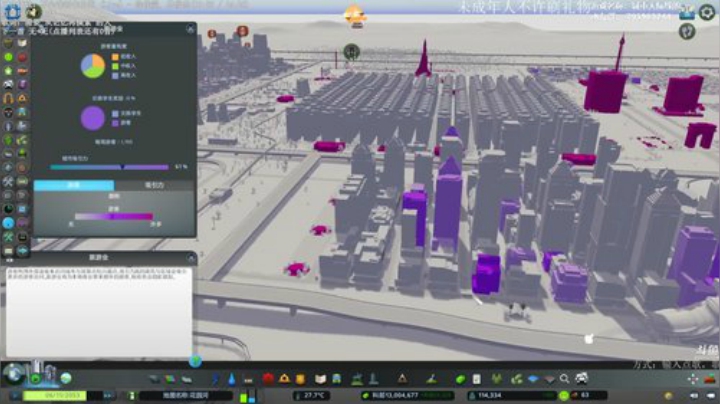Image resolution: width=720 pixels, height=404 pixels.
Task: Click the city attractiveness percentage bar
Action: (109, 167)
